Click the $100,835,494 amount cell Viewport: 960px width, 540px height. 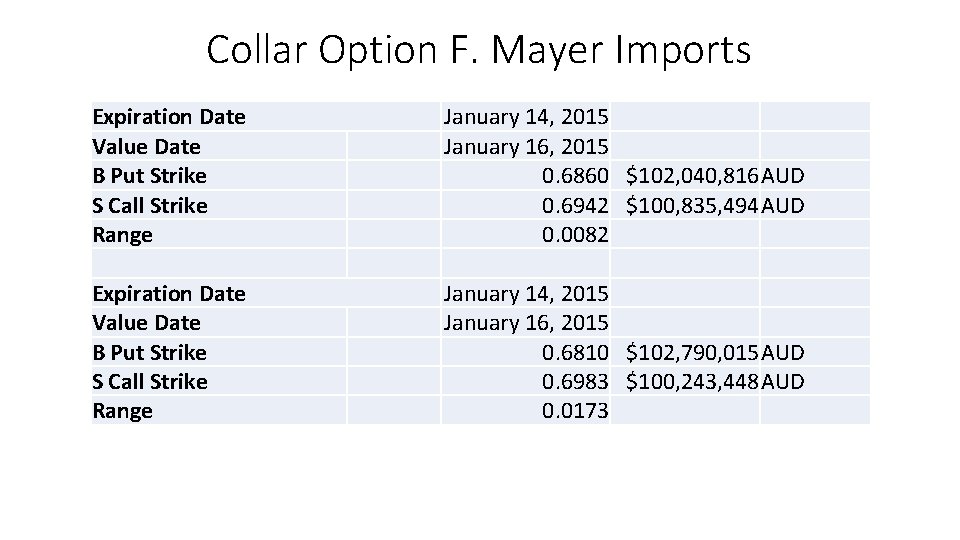(x=691, y=206)
